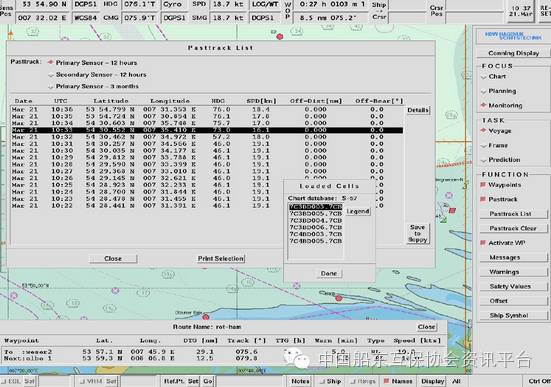This screenshot has width=551, height=387.
Task: Click the red buoy marker near chart top
Action: point(280,37)
